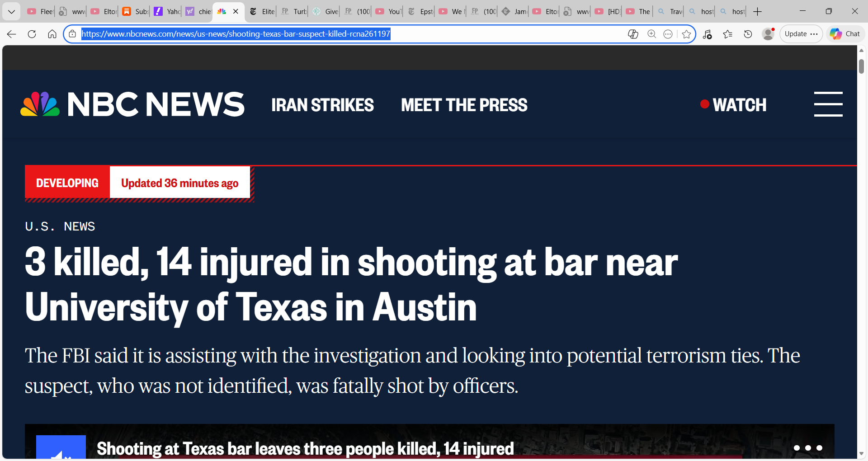This screenshot has height=461, width=868.
Task: Click scrollbar down arrow
Action: [x=861, y=454]
